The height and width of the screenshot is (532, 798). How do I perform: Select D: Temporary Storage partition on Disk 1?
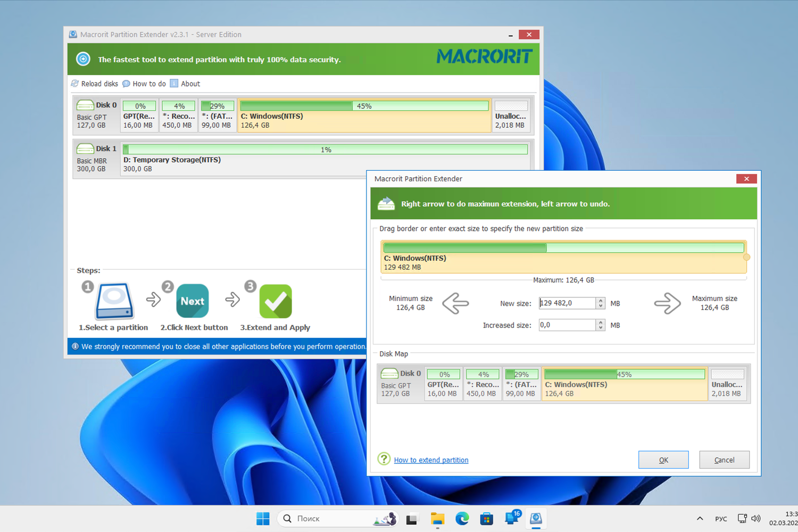coord(326,158)
